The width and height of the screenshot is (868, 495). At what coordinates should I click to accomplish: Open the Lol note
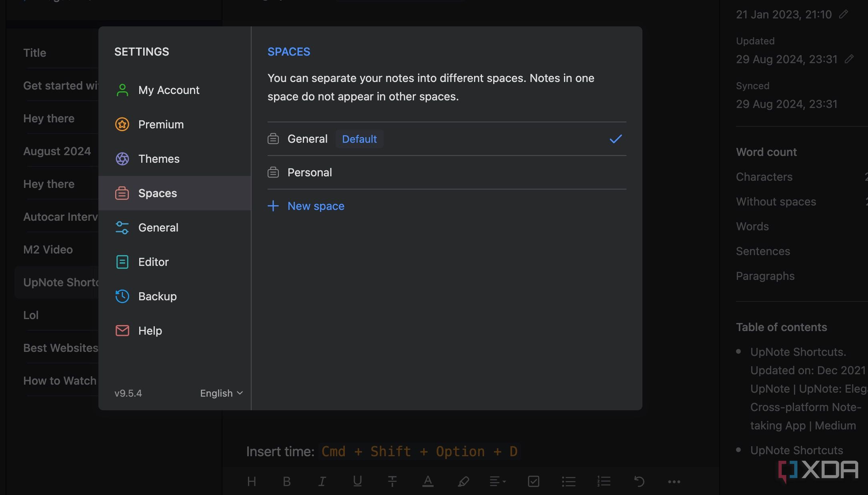31,315
